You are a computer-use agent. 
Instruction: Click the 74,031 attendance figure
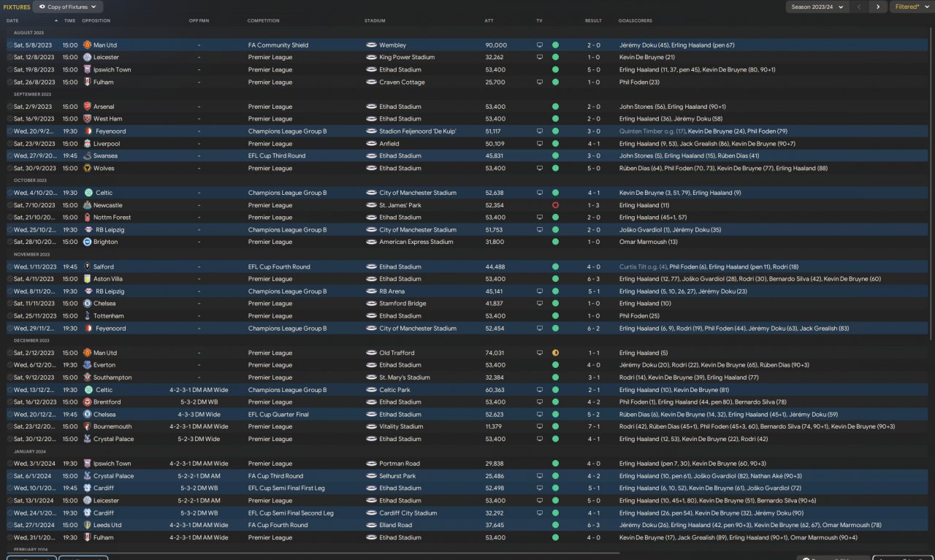[495, 353]
